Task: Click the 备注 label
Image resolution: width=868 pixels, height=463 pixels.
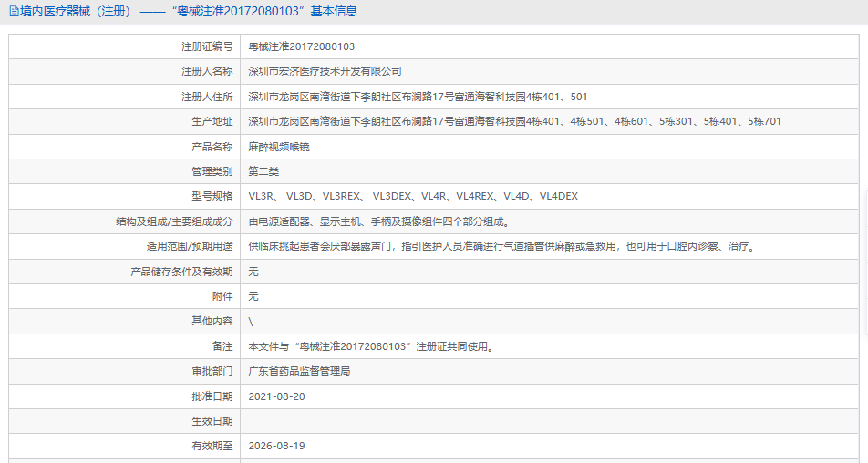Action: [x=222, y=347]
